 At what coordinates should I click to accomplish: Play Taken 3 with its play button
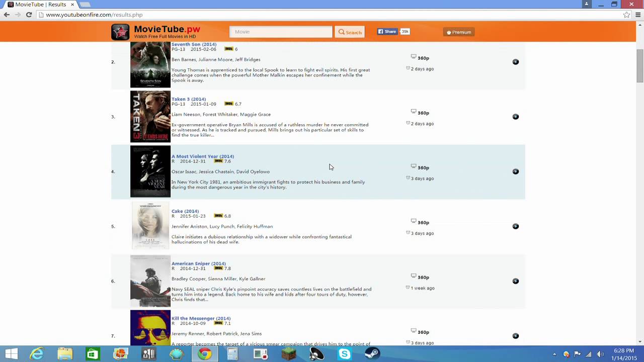click(x=515, y=117)
